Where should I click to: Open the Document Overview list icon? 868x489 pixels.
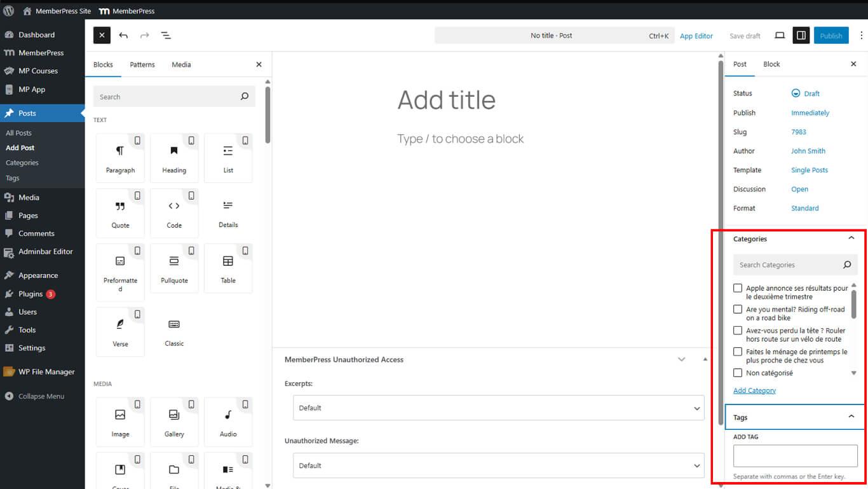[166, 36]
